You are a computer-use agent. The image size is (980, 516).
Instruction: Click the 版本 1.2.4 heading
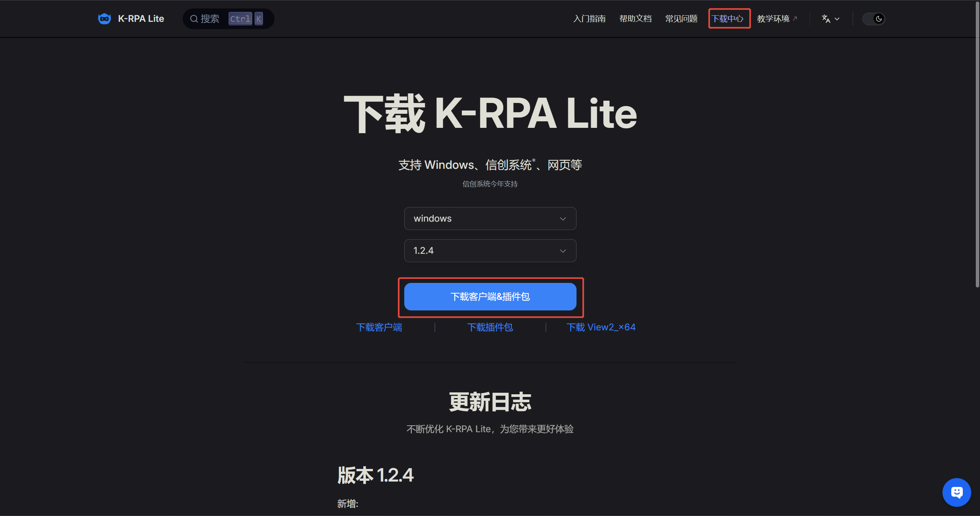click(x=375, y=475)
